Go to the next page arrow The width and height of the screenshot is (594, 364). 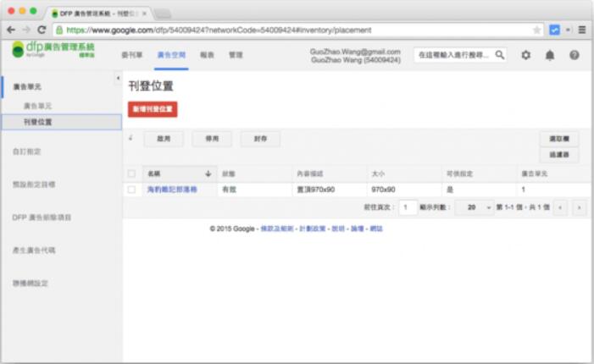[x=579, y=207]
